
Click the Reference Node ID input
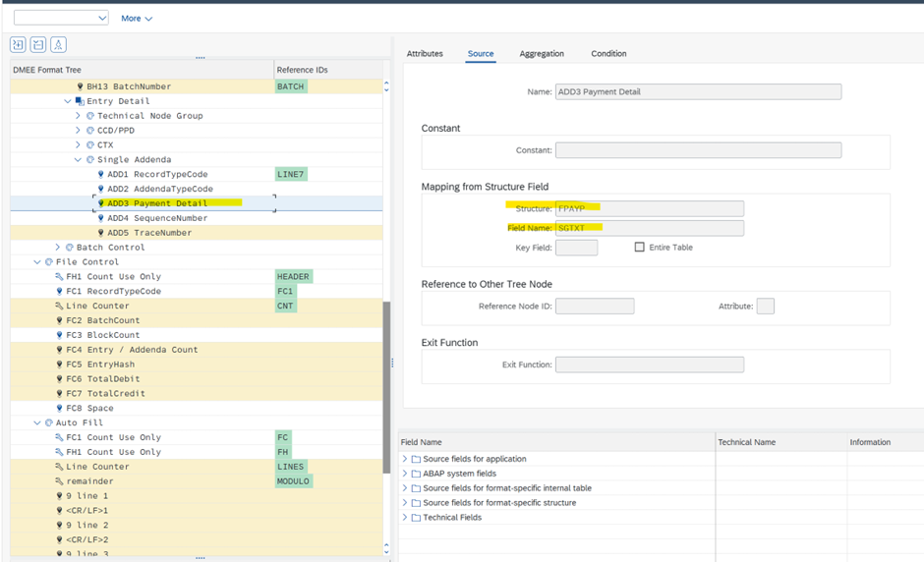click(595, 306)
